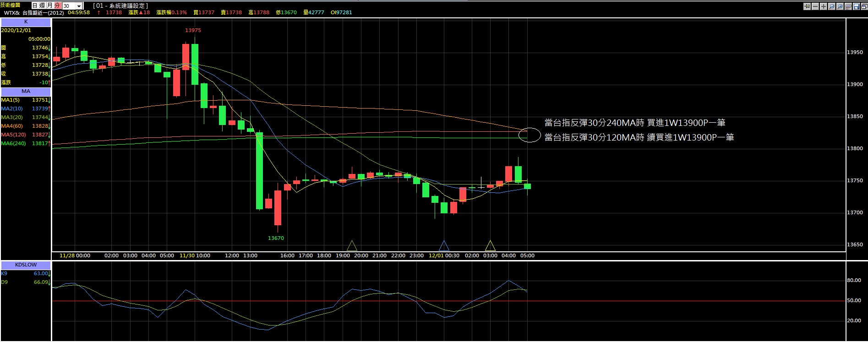
Task: Click the 13950 price axis label
Action: 855,52
